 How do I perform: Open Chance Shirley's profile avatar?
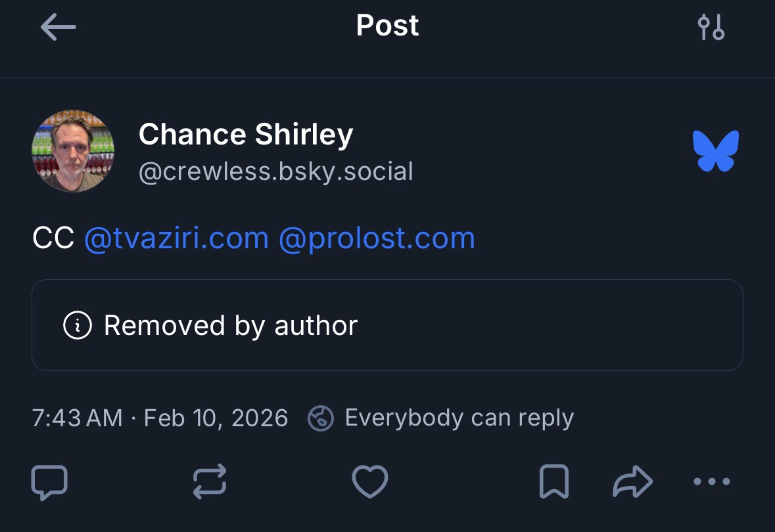[73, 151]
